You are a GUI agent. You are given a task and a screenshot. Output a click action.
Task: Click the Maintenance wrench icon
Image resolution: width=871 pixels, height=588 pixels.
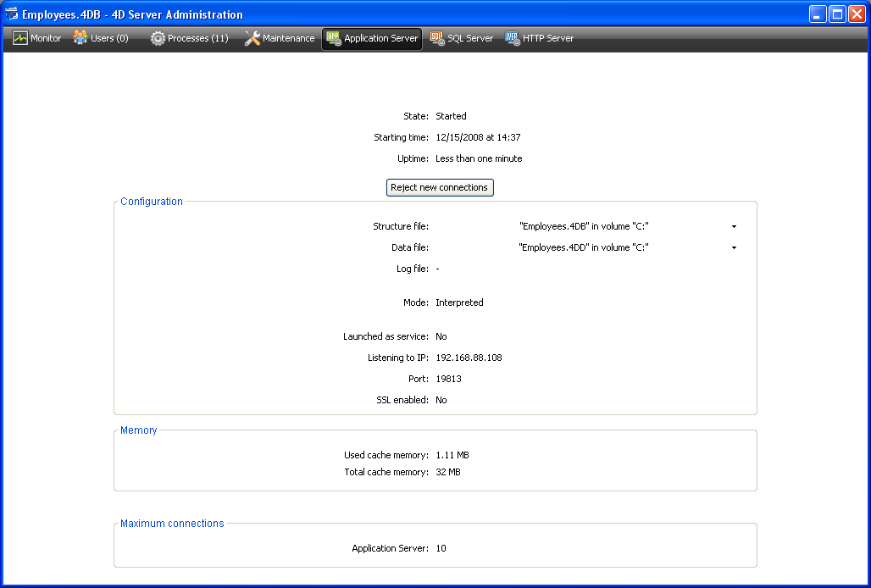(252, 38)
